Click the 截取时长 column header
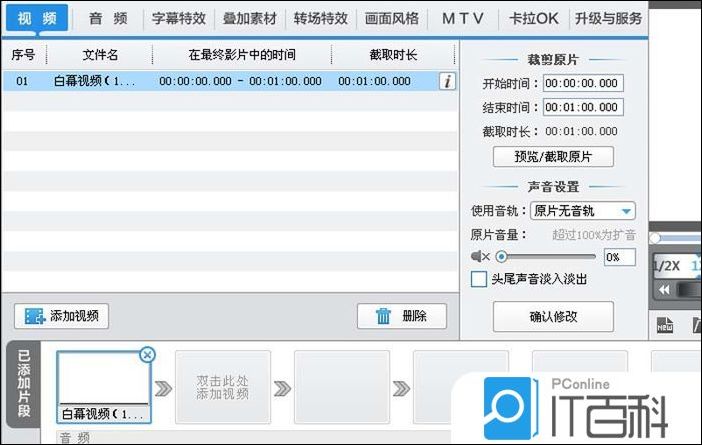Screen dimensions: 702x445 pyautogui.click(x=393, y=55)
